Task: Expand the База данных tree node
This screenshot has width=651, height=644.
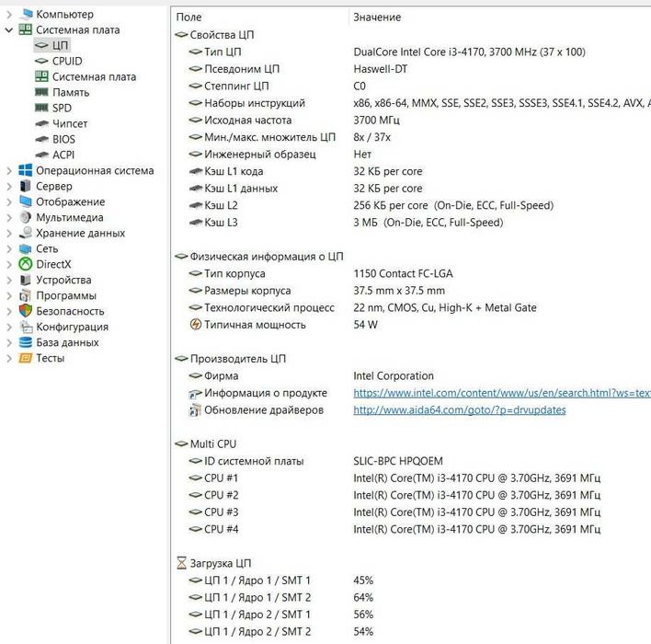Action: coord(9,343)
